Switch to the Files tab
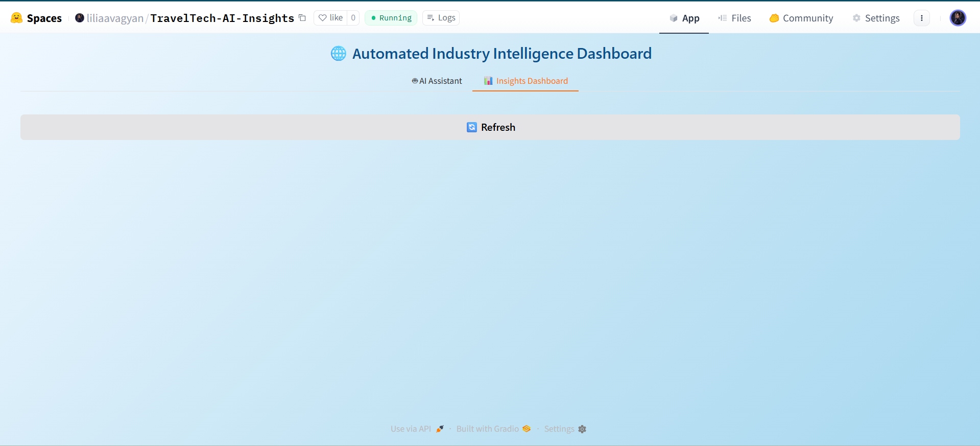 [734, 18]
